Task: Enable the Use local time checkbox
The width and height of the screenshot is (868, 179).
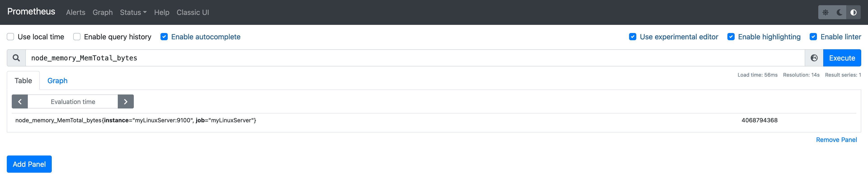Action: click(10, 36)
